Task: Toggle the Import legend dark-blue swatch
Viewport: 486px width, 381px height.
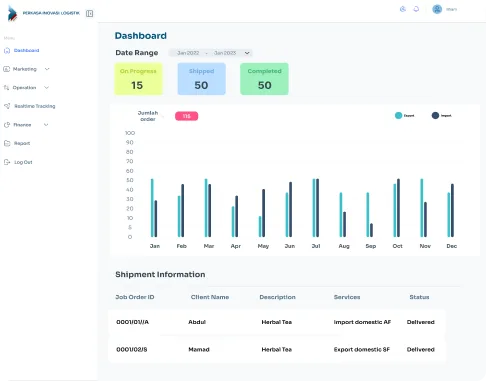Action: tap(435, 115)
